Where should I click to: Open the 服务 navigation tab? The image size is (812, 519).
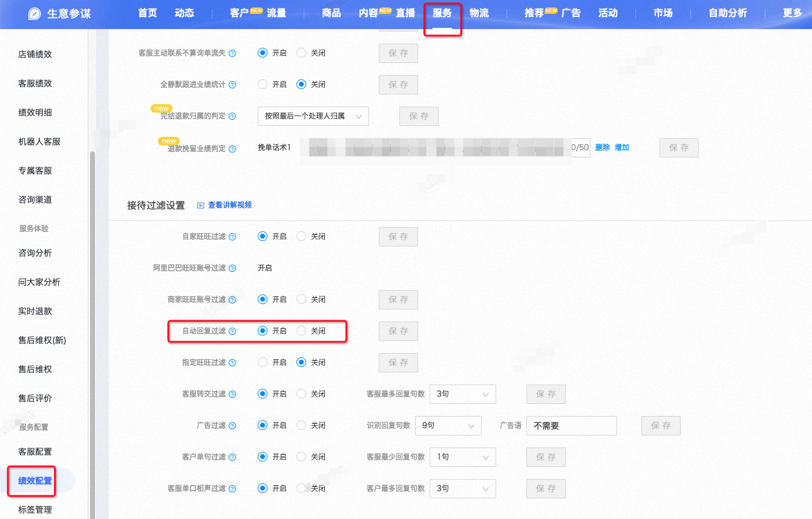[x=442, y=13]
